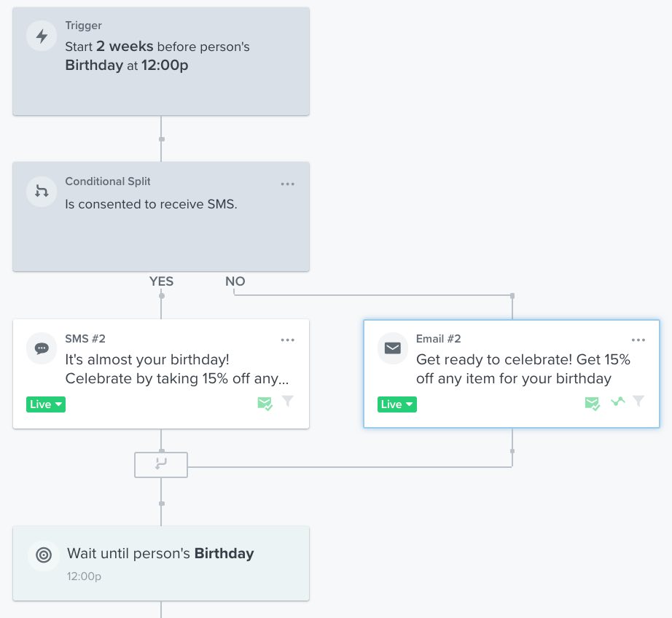Click the filter funnel on SMS #2
The width and height of the screenshot is (672, 618).
coord(288,402)
